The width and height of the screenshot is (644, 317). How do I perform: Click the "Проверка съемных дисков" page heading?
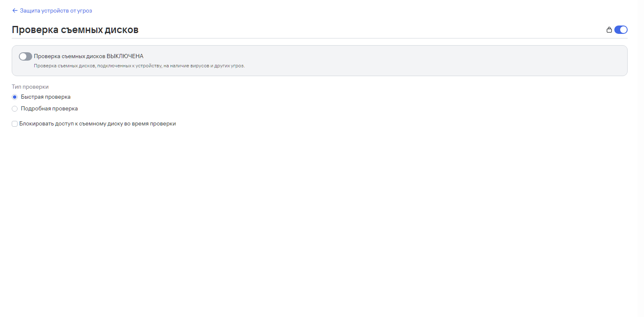(75, 30)
